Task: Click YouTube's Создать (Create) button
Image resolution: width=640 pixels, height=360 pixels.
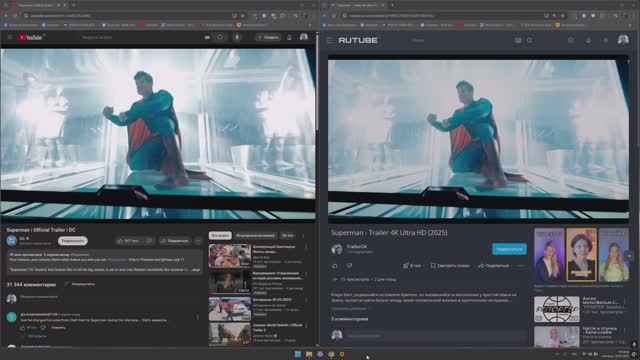Action: click(x=269, y=37)
